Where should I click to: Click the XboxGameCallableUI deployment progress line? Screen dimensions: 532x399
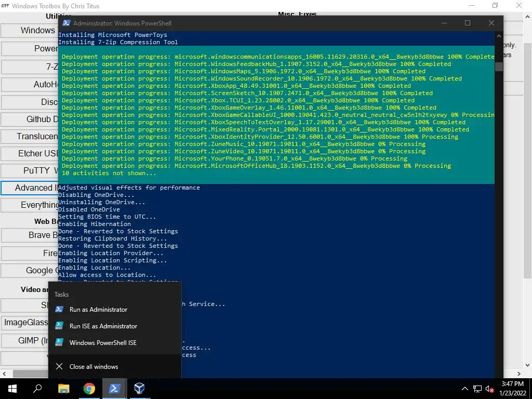pyautogui.click(x=278, y=115)
